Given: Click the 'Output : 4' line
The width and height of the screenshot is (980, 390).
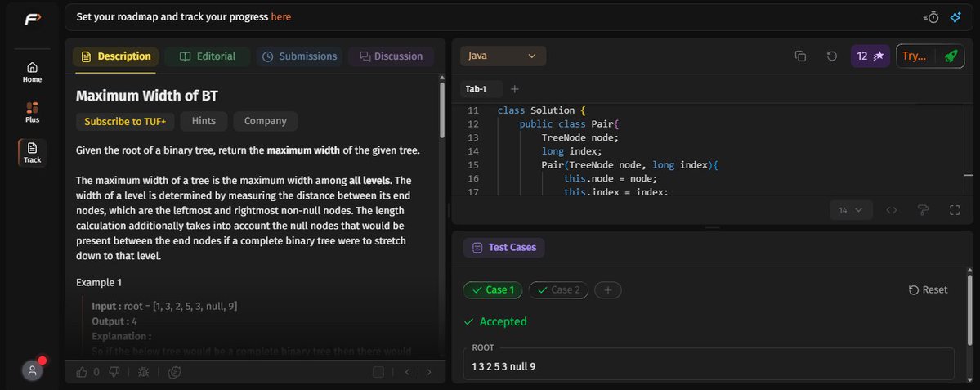Looking at the screenshot, I should pos(114,321).
